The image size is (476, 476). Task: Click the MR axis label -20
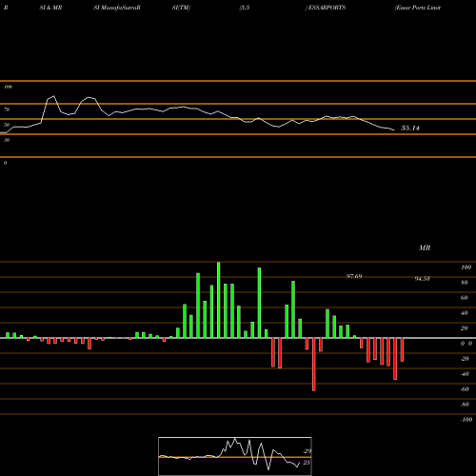tap(465, 359)
